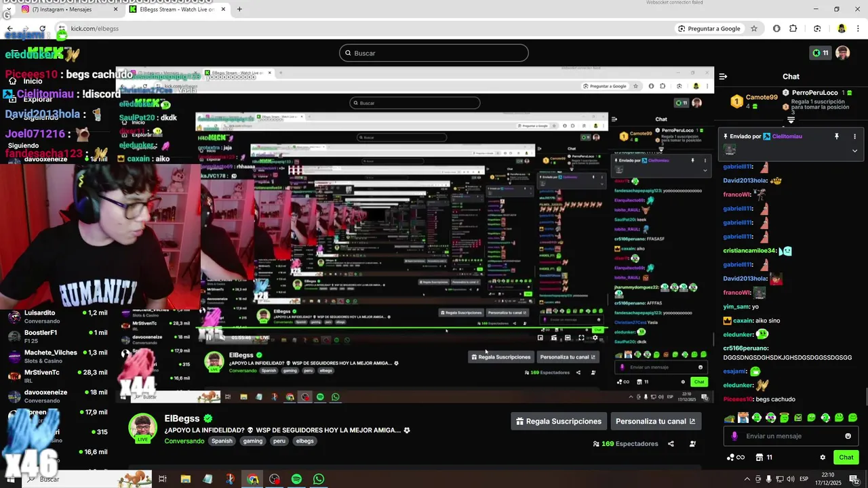Open the Conversando category link
Screen dimensions: 868x488
(184, 441)
